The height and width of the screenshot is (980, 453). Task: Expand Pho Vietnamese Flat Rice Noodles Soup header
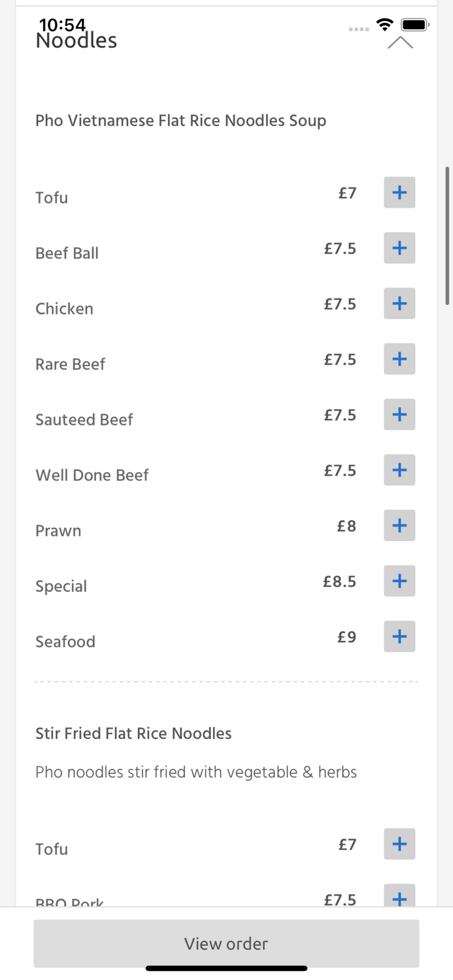click(x=180, y=120)
